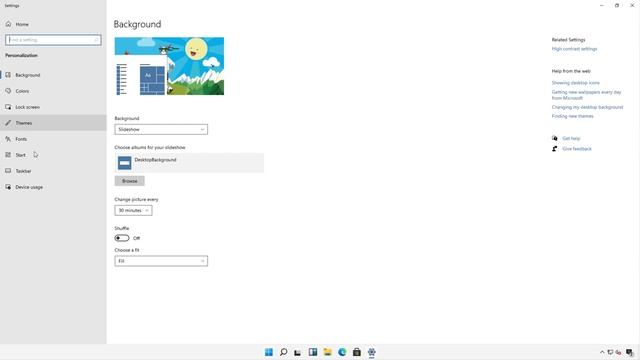Open notification center icon in tray

tap(630, 352)
